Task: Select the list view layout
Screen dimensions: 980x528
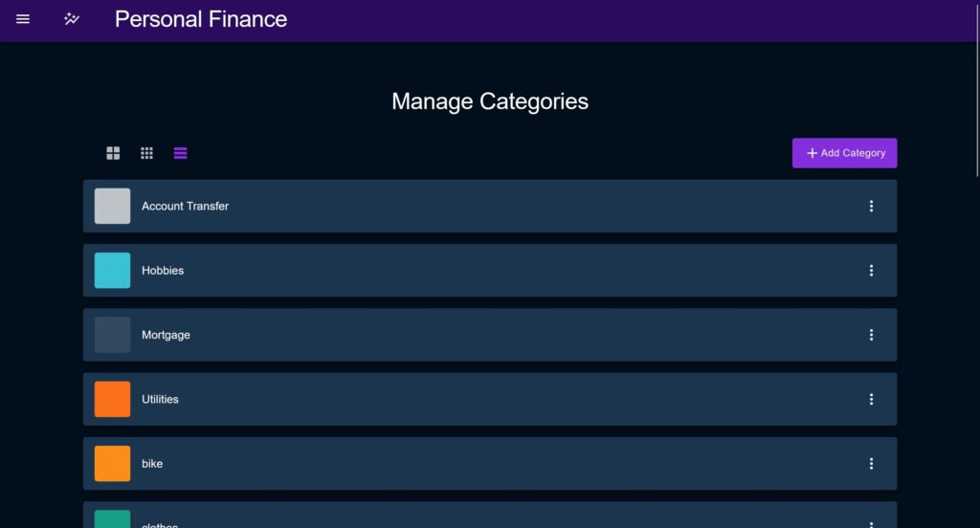Action: click(181, 153)
